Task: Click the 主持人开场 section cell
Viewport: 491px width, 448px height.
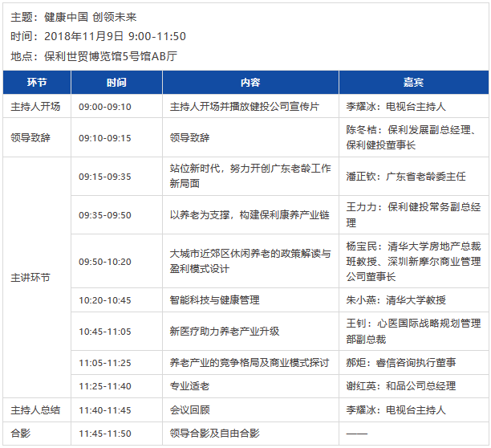Action: 35,106
